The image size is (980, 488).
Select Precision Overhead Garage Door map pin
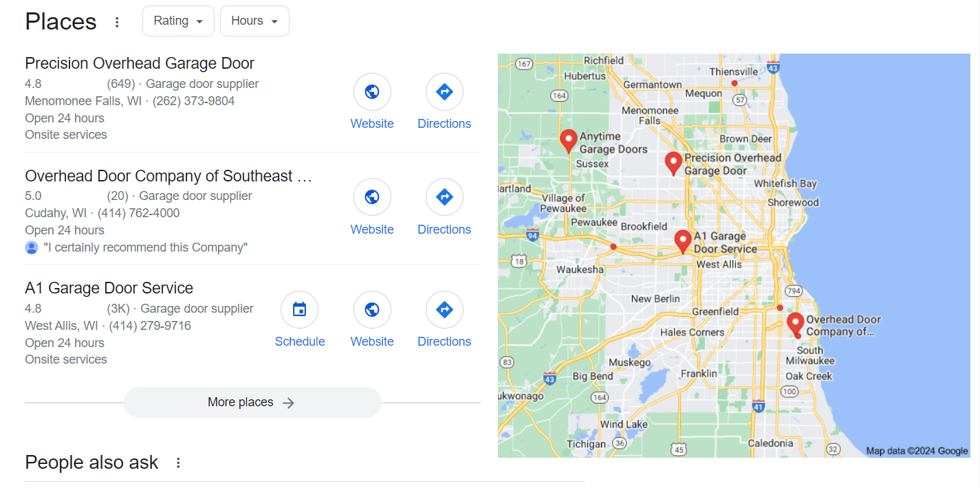[x=673, y=164]
